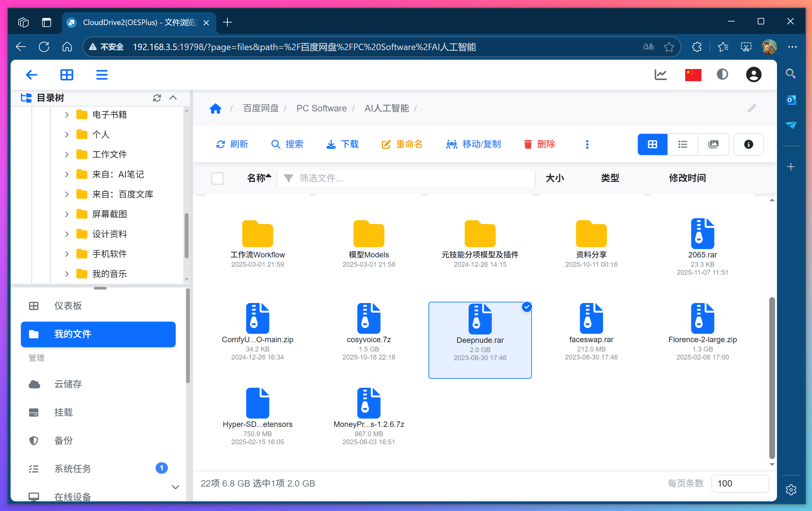Open the user account menu

[x=754, y=74]
